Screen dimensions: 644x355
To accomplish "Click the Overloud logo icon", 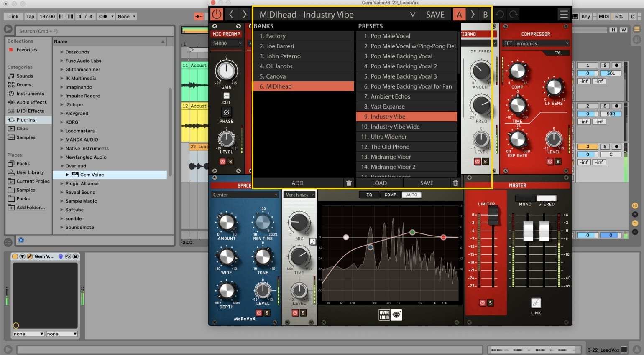I will coord(390,314).
